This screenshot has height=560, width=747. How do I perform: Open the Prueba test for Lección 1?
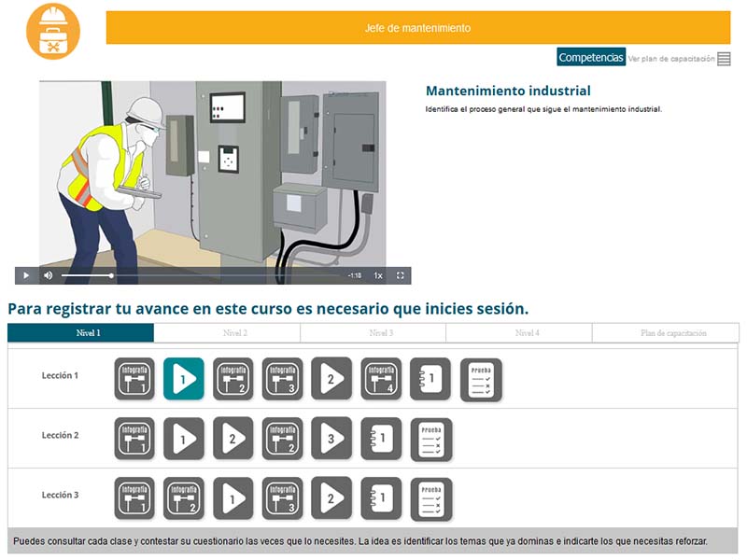click(x=481, y=379)
